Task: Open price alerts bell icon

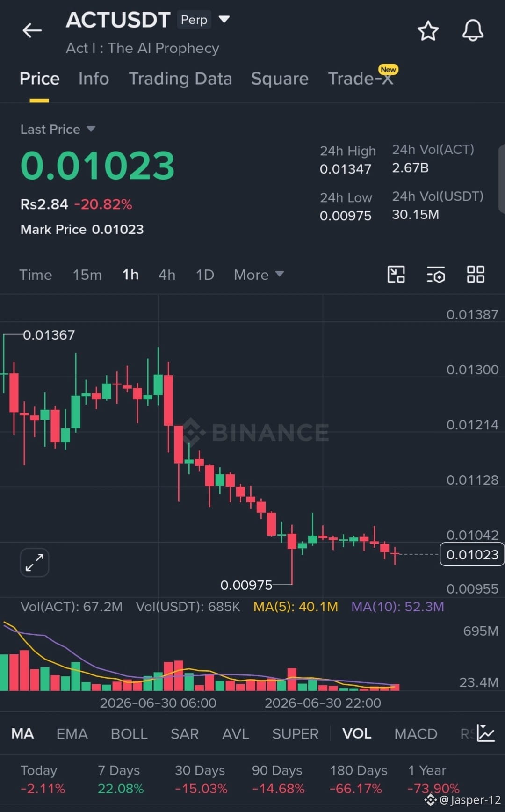Action: click(x=473, y=31)
